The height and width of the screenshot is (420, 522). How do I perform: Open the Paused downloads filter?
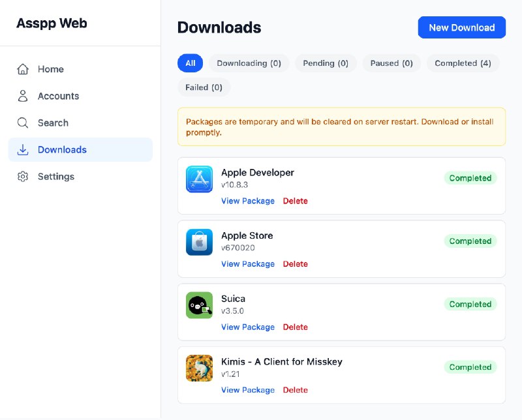coord(391,63)
